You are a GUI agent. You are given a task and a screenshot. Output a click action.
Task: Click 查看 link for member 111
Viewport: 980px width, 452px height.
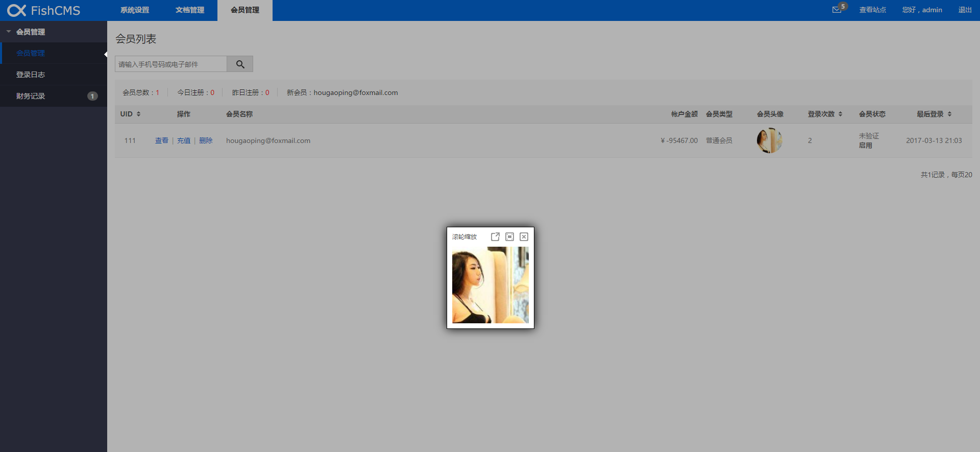coord(161,140)
